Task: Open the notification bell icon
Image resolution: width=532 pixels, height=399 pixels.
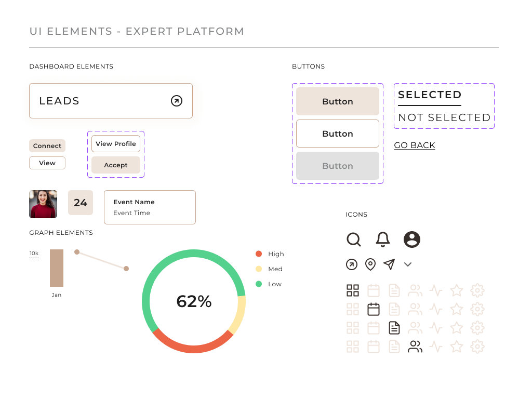Action: pos(383,240)
